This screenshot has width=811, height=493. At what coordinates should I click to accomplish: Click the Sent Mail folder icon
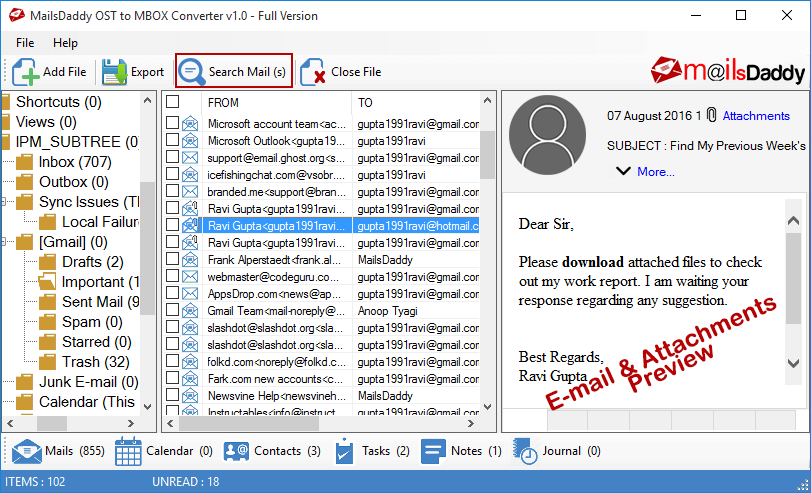tap(47, 302)
